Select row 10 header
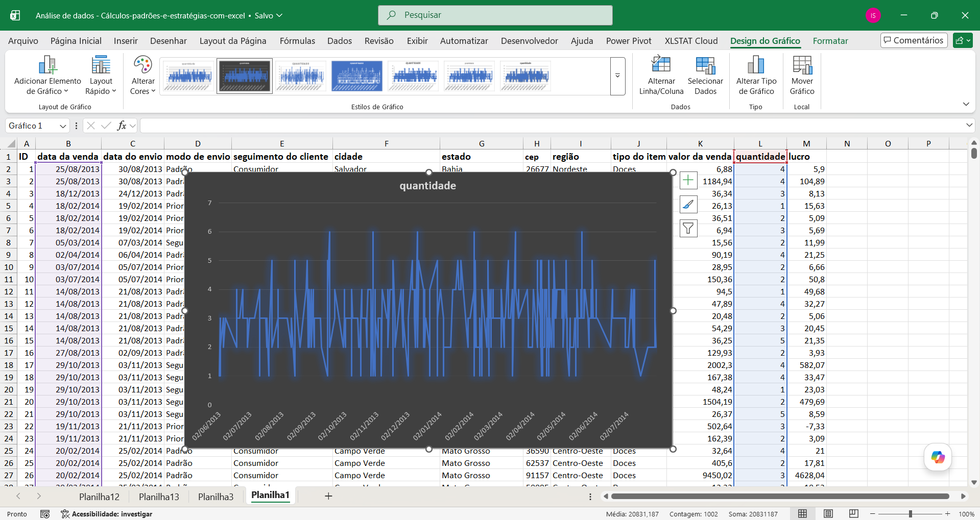This screenshot has width=980, height=520. coord(9,267)
